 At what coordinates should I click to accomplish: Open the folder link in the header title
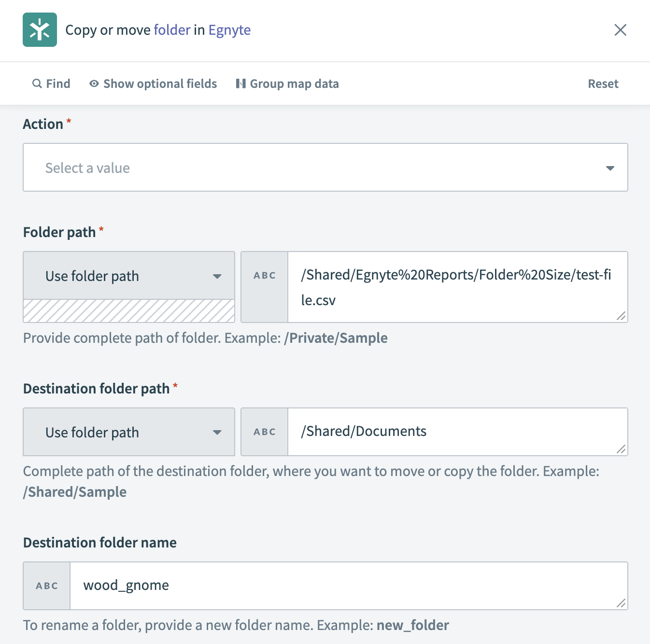171,30
